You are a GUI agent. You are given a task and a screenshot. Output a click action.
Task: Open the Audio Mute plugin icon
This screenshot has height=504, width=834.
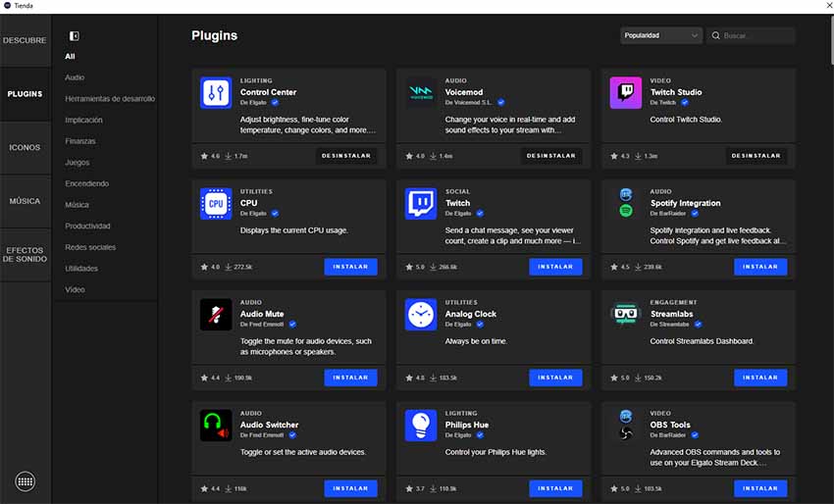[x=216, y=315]
